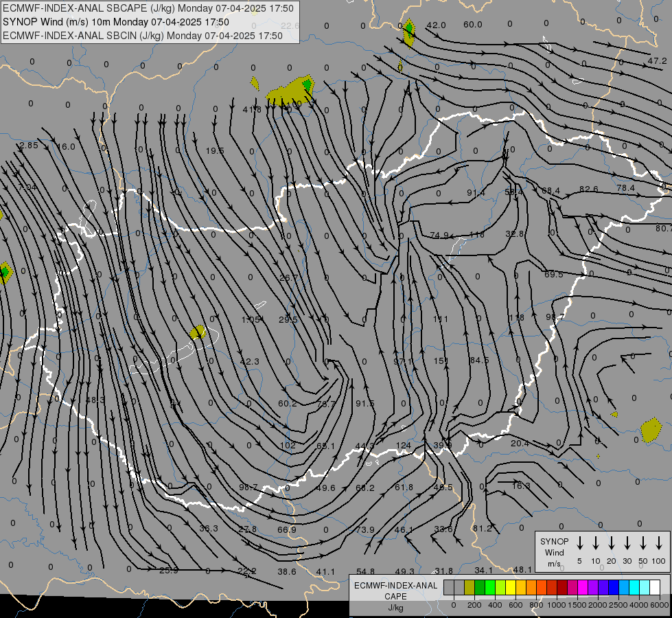Screen dimensions: 672x618
Task: Click the 66.9 value on the map
Action: 287,529
